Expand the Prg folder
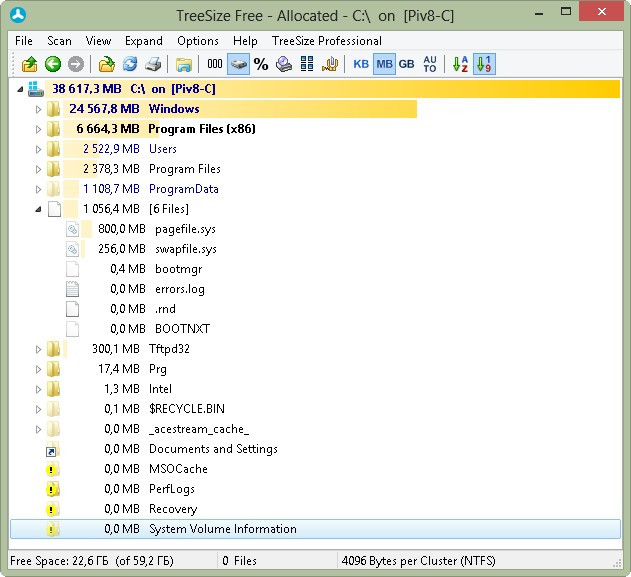Viewport: 631px width, 577px height. [x=38, y=369]
